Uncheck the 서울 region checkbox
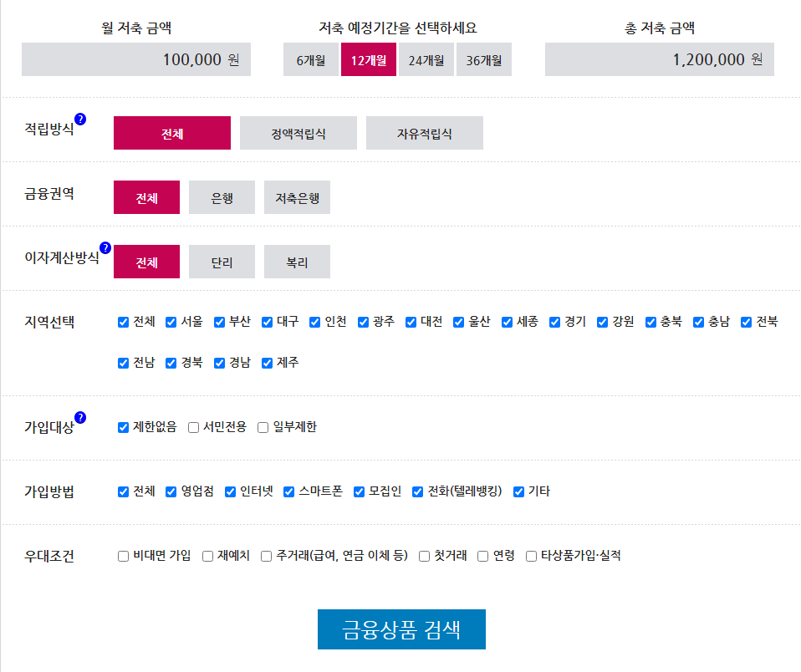Viewport: 801px width, 672px height. (x=170, y=321)
